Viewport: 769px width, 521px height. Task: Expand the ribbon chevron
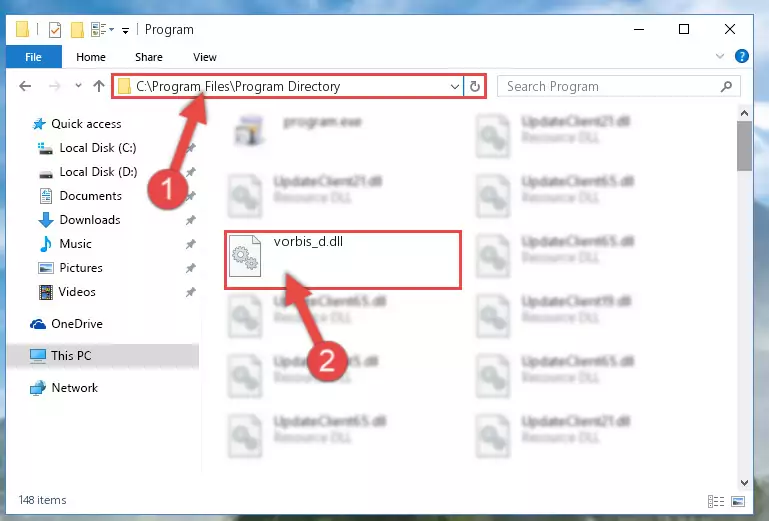(719, 56)
